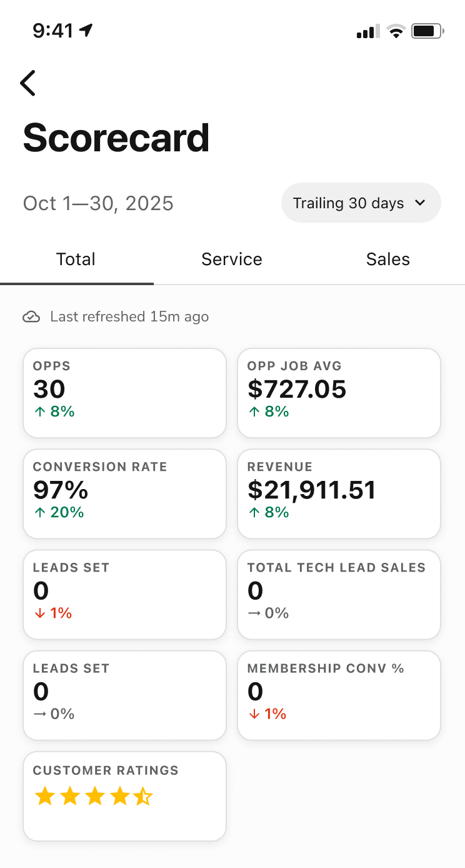Open the Membership Conv % card

pos(339,695)
